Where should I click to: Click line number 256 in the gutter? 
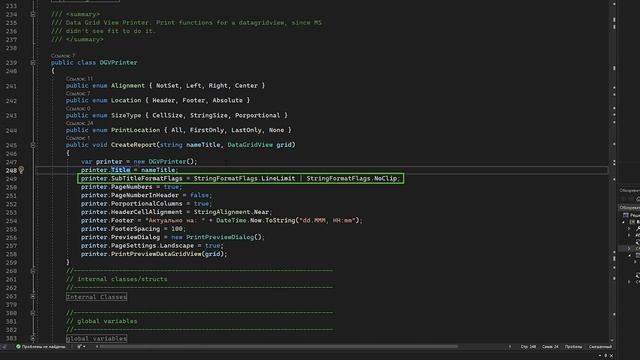[x=11, y=237]
